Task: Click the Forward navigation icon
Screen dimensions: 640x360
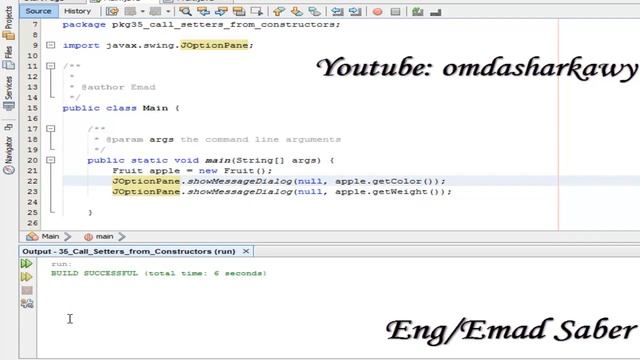Action: 155,11
